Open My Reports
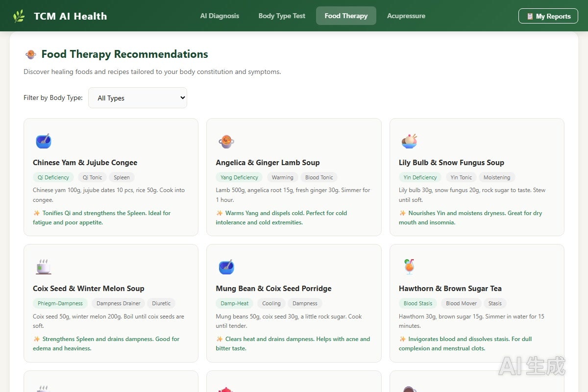Image resolution: width=588 pixels, height=392 pixels. coord(548,16)
